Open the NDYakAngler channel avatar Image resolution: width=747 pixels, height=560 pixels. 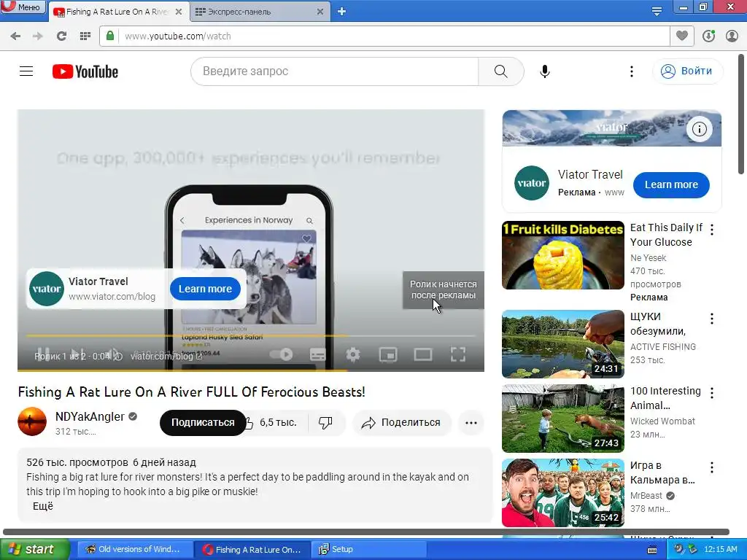pyautogui.click(x=32, y=421)
